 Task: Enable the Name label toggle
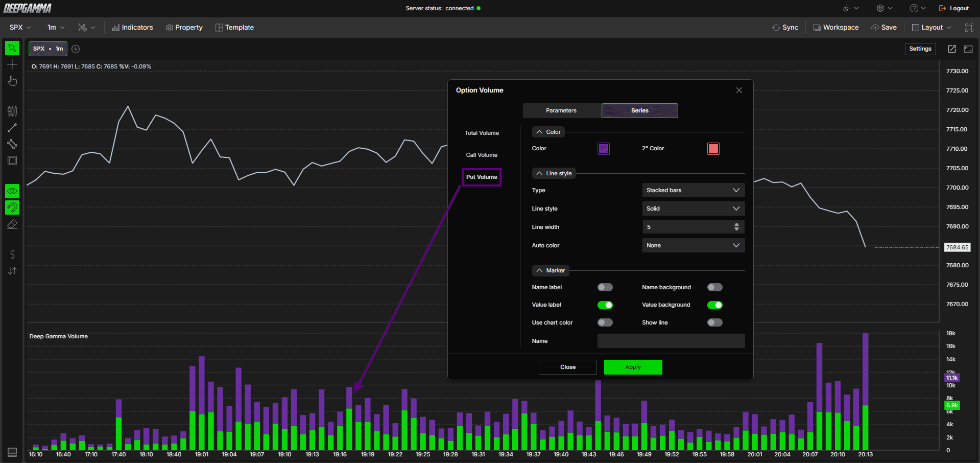click(605, 288)
